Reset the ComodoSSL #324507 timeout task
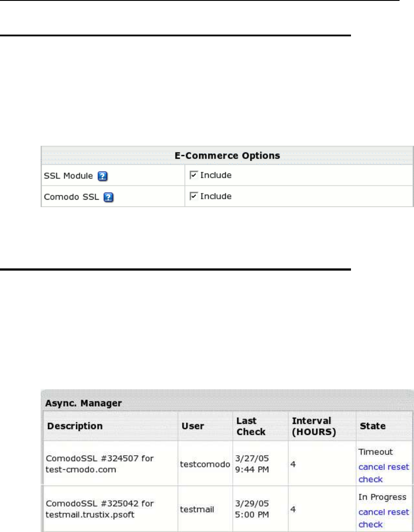Screen dimensions: 414x532 398,467
